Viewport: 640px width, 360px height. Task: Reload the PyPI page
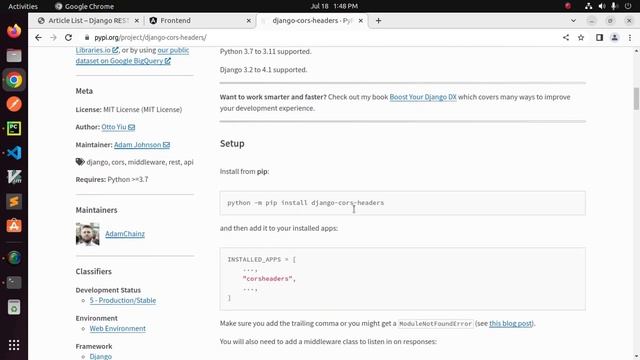click(x=68, y=38)
